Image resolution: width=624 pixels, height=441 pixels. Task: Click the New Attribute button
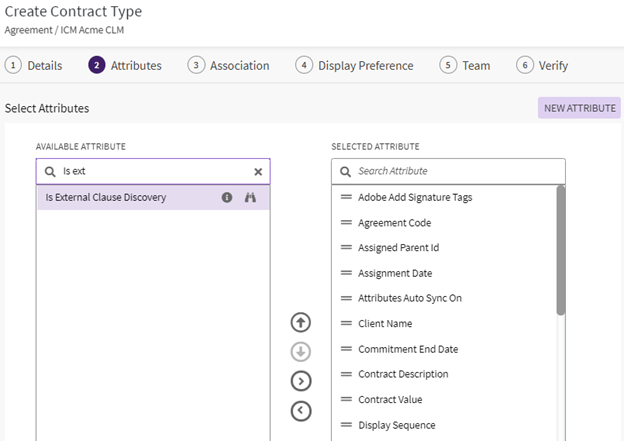click(579, 108)
